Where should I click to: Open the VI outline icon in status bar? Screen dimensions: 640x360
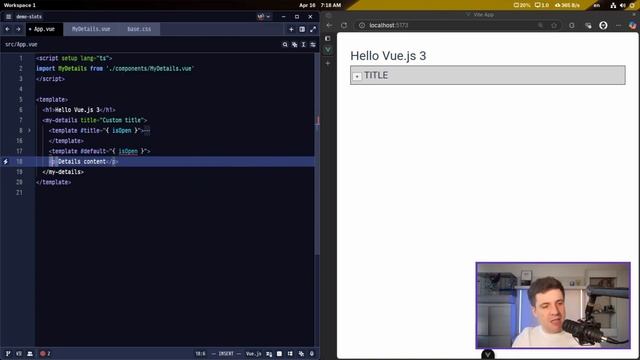pos(19,353)
